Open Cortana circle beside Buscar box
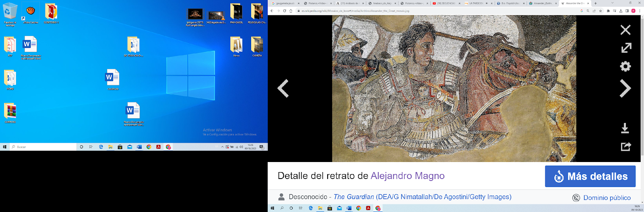Image resolution: width=644 pixels, height=212 pixels. [81, 147]
